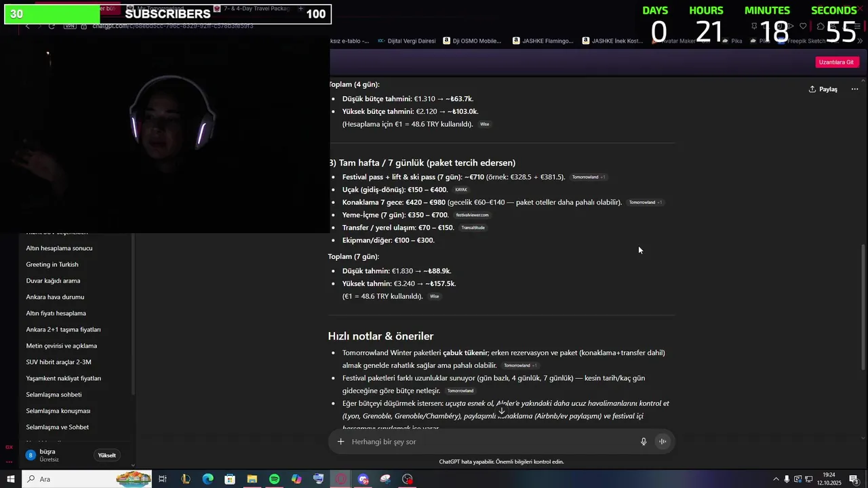Open Microsoft Store from the taskbar
The height and width of the screenshot is (488, 868).
point(230,479)
